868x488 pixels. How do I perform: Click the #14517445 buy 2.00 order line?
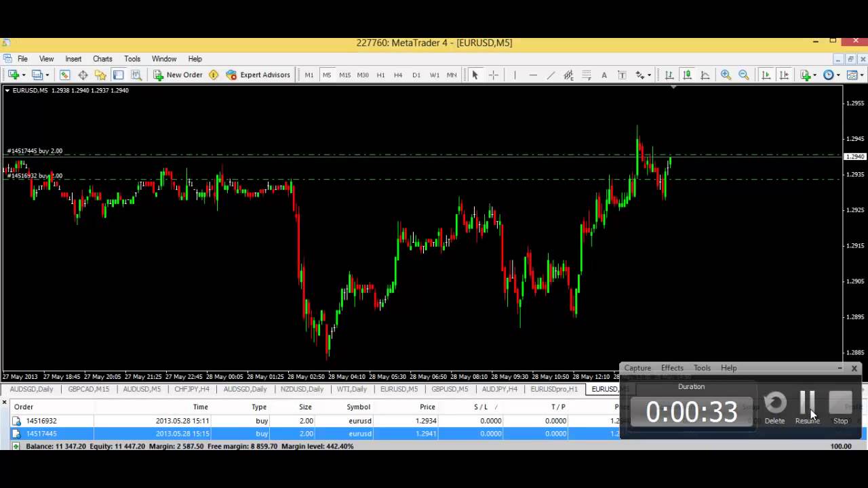35,151
